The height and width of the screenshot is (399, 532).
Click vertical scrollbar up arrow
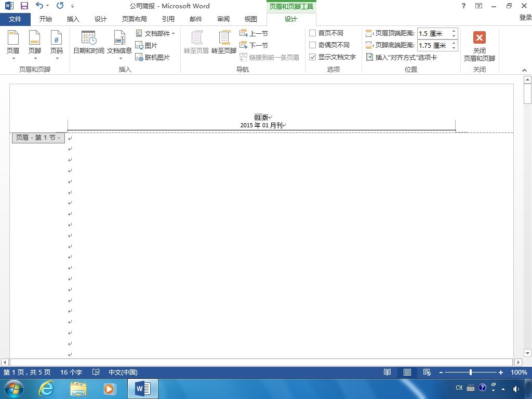click(527, 79)
